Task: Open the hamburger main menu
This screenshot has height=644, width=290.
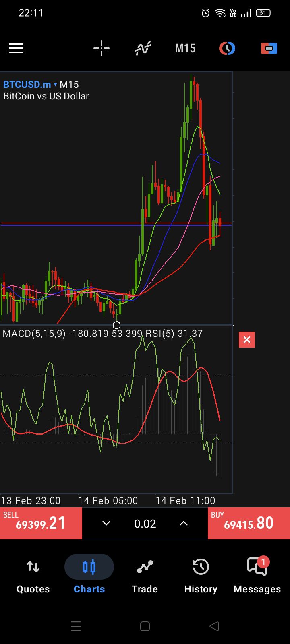Action: click(16, 49)
